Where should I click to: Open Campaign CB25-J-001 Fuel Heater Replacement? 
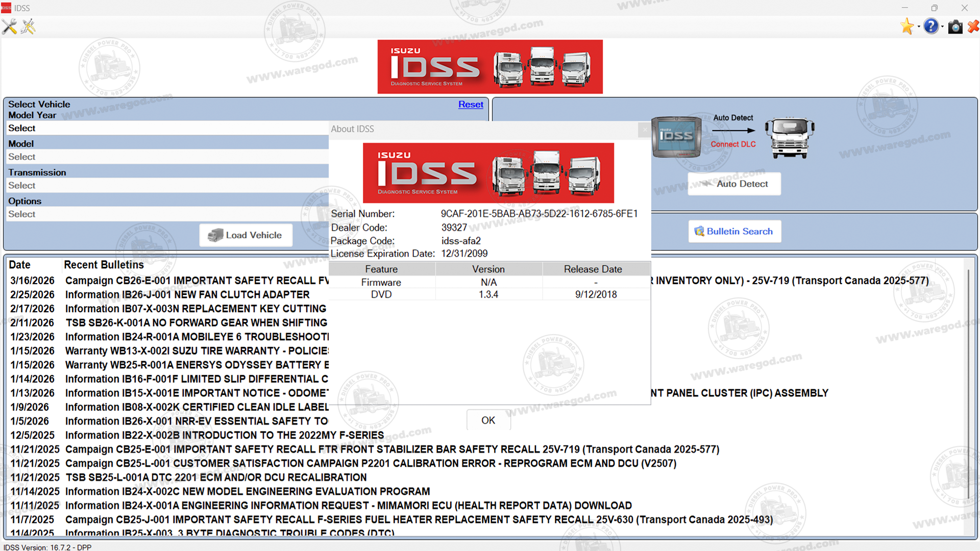click(x=391, y=519)
